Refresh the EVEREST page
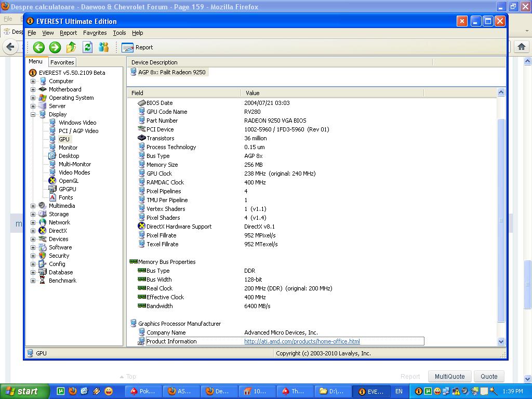Image resolution: width=532 pixels, height=399 pixels. [87, 47]
